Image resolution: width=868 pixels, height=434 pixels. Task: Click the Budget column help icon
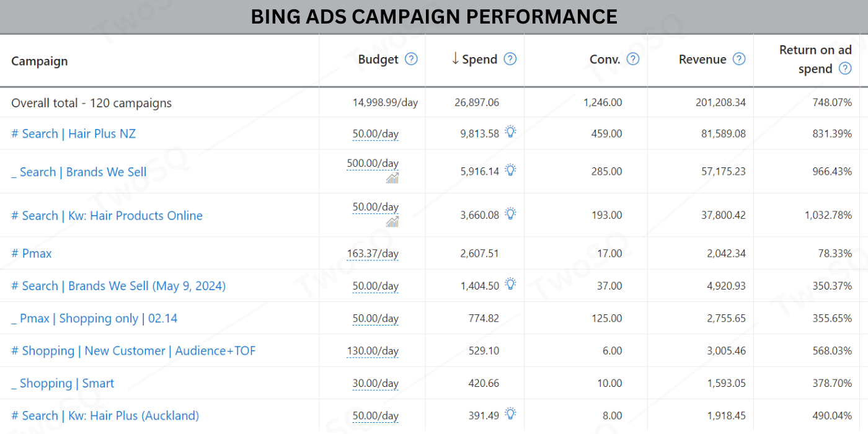tap(411, 59)
